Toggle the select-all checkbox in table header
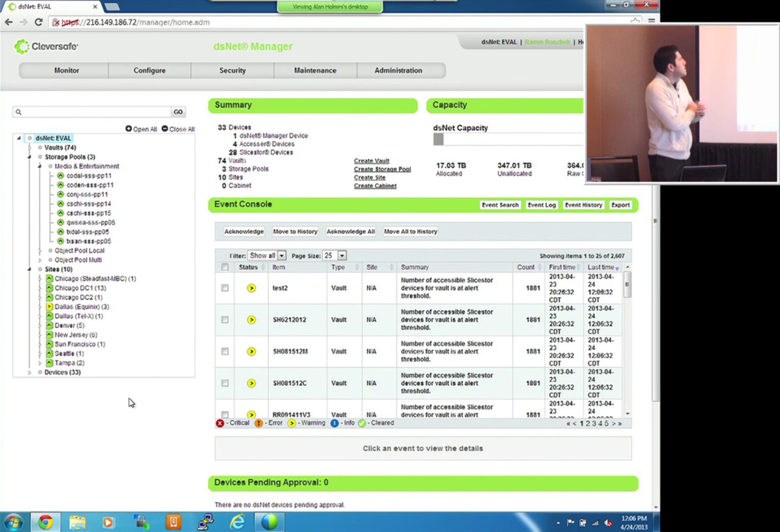780x532 pixels. point(225,267)
